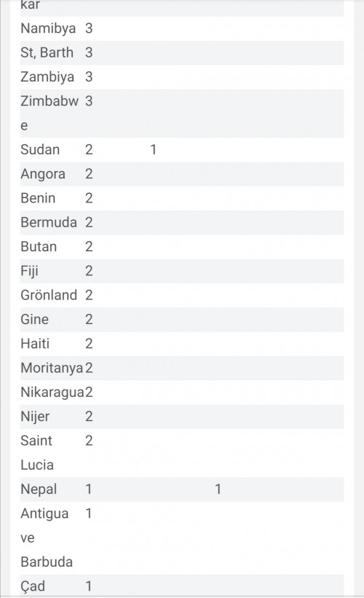The image size is (364, 598).
Task: Select the Nijer table row
Action: pos(182,417)
